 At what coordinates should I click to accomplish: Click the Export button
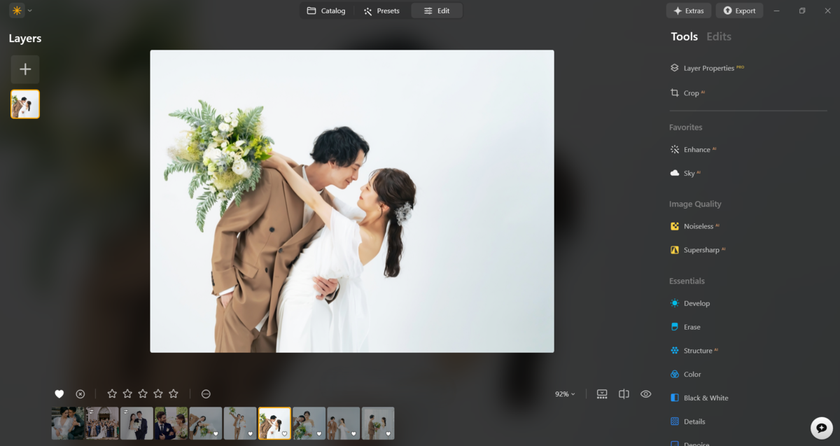coord(739,11)
